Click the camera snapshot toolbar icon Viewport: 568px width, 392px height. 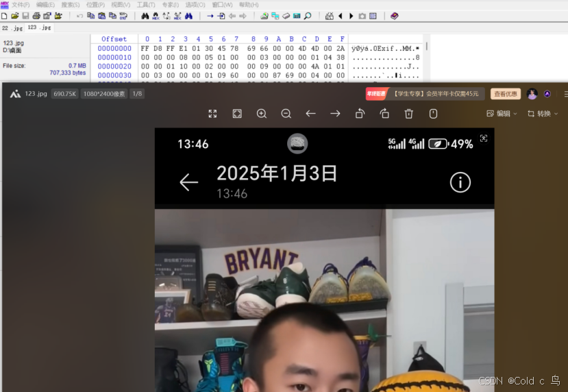(x=362, y=16)
